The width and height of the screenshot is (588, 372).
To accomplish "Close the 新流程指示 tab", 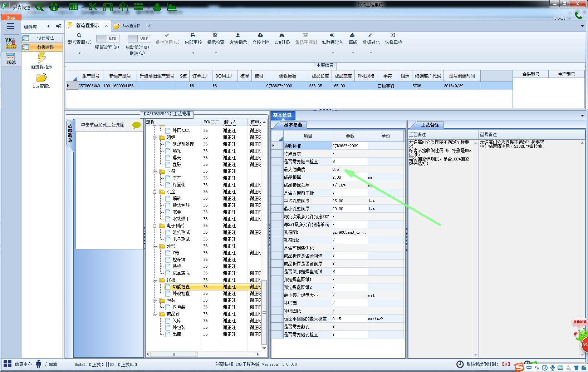I will [x=106, y=26].
